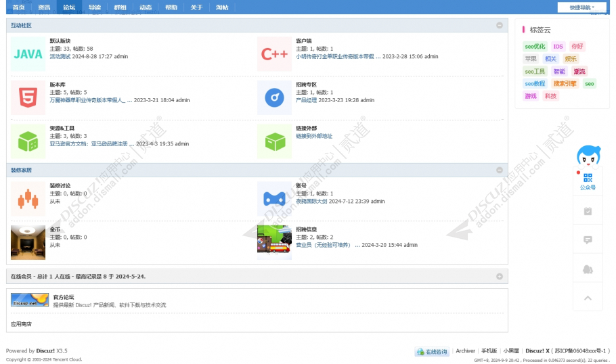Click the seo教程 tag

point(535,84)
